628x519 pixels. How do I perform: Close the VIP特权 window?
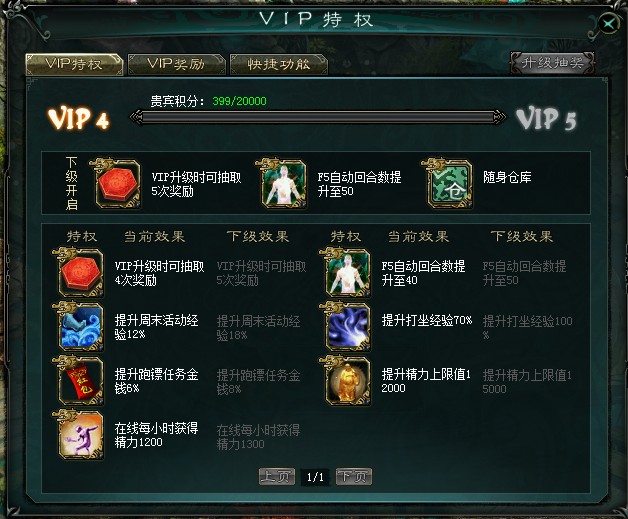coord(609,24)
